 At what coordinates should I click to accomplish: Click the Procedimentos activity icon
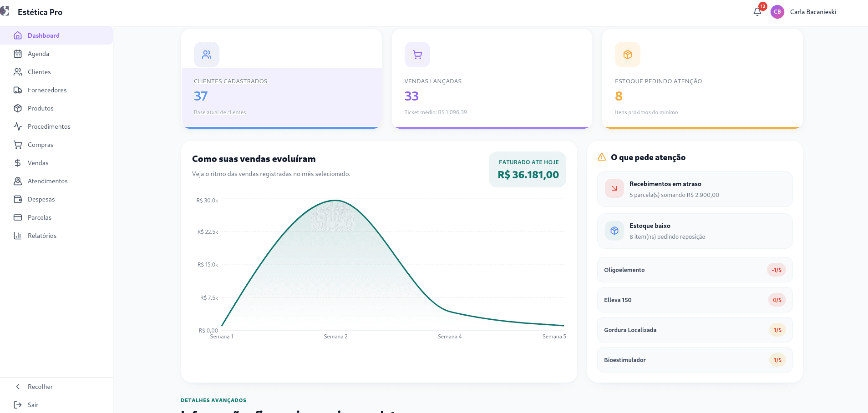click(x=18, y=126)
